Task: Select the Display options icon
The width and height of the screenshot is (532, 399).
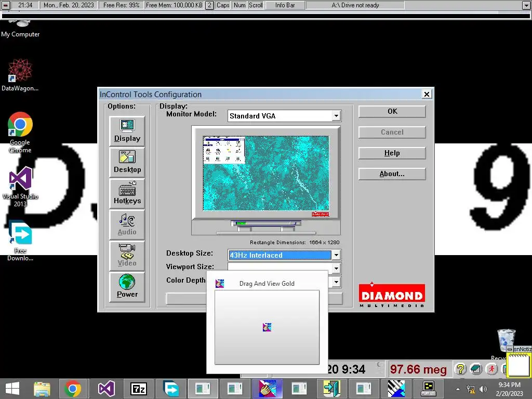Action: tap(127, 131)
